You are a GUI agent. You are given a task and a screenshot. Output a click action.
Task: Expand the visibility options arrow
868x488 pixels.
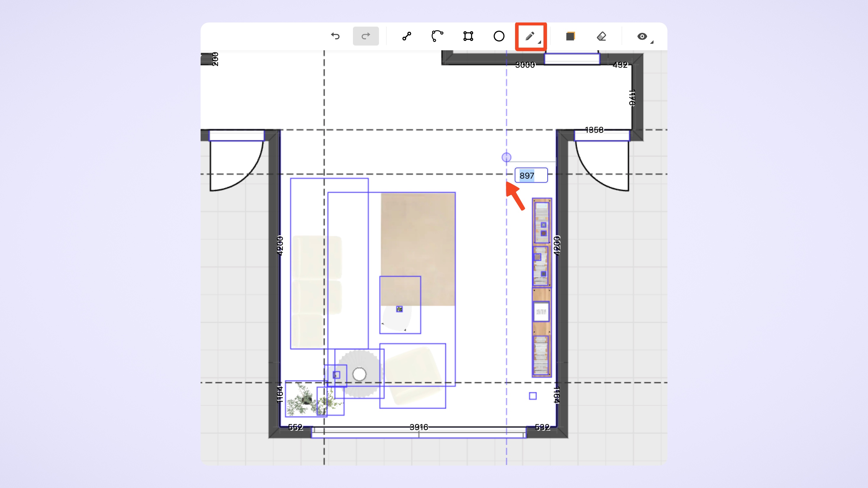(x=652, y=42)
